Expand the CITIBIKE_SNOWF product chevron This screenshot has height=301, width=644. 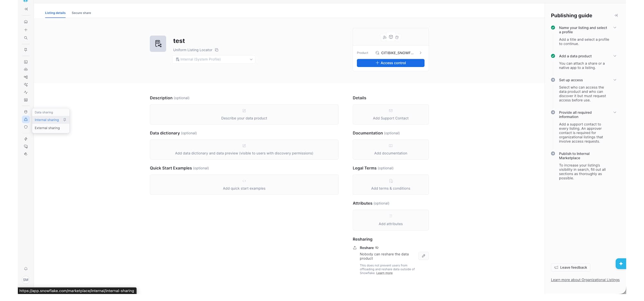pos(421,53)
